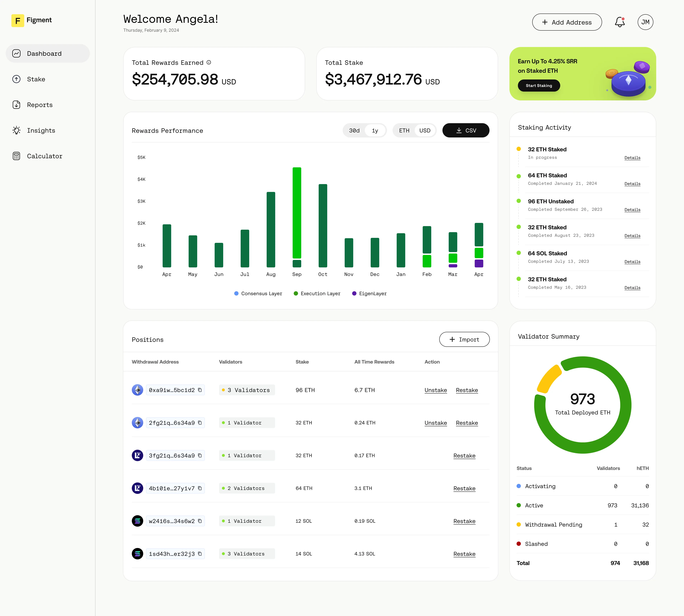The height and width of the screenshot is (616, 684).
Task: Toggle the Consensus Layer legend item
Action: 258,293
